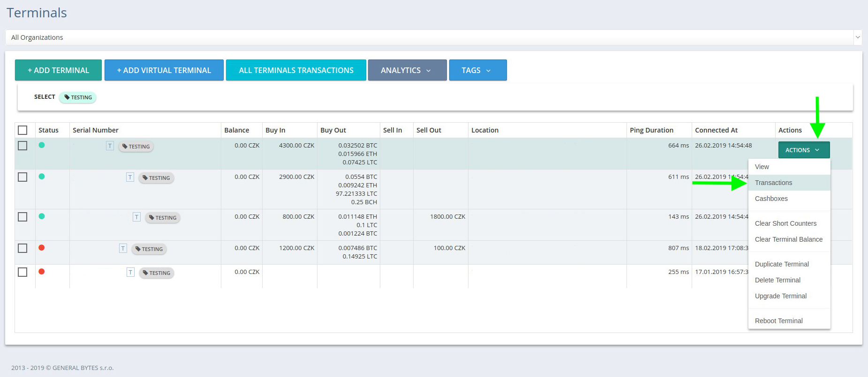Expand the ANALYTICS dropdown button
This screenshot has width=868, height=377.
point(407,70)
